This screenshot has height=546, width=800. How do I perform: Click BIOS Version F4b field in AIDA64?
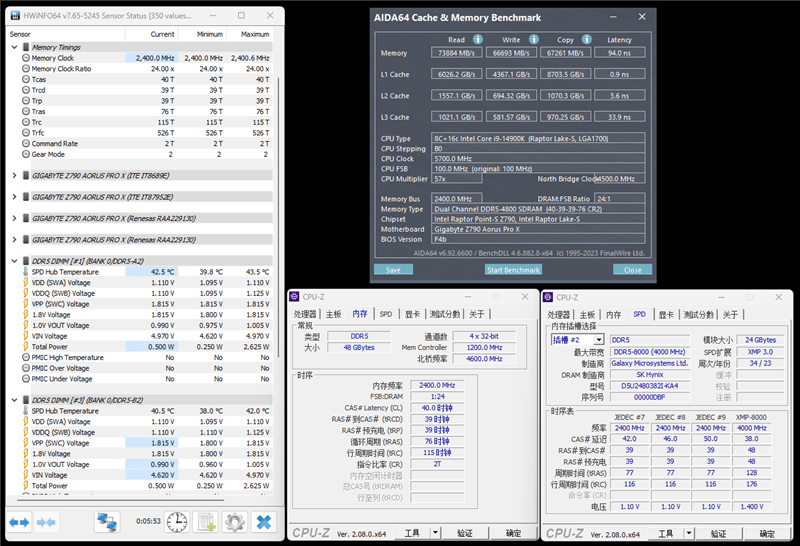click(x=538, y=239)
